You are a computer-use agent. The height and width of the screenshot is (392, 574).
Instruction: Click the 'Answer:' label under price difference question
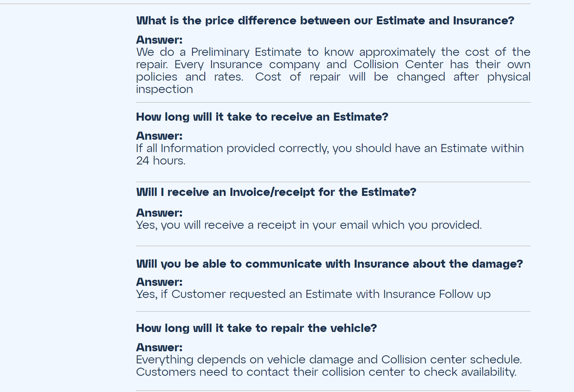coord(159,40)
